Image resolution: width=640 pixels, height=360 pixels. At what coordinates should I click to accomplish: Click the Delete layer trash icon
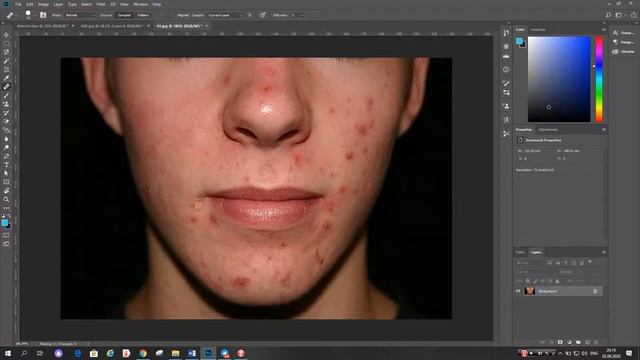pos(596,342)
